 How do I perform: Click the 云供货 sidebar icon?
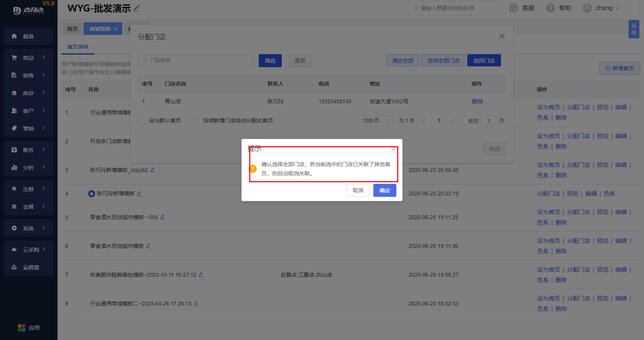(14, 267)
